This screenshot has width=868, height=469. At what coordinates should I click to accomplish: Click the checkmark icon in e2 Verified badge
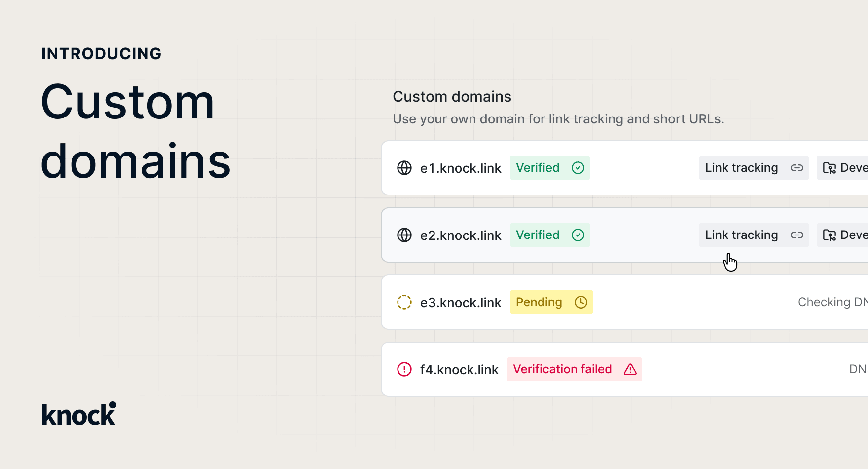tap(578, 235)
